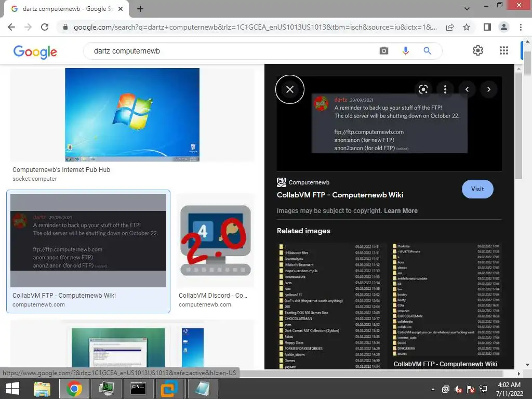Screen dimensions: 532x399
Task: Open the CollabVM Discord 2.0 thumbnail
Action: [216, 241]
